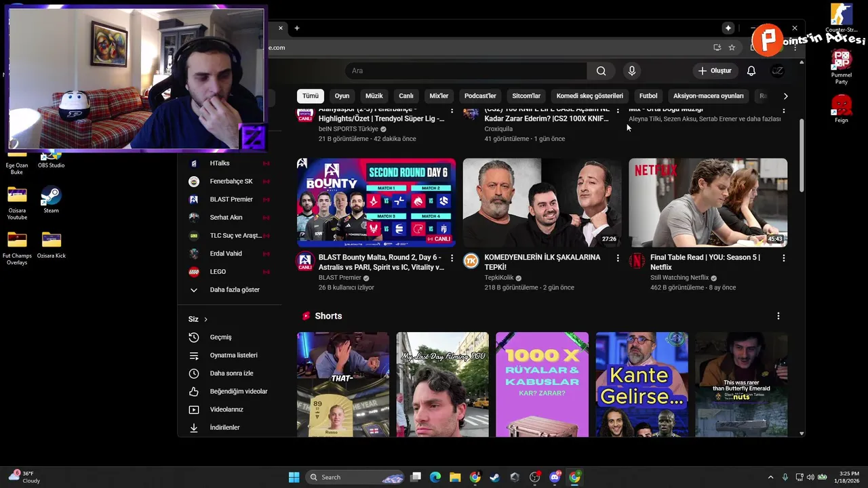The image size is (868, 488).
Task: Open a new browser tab with plus
Action: (296, 28)
